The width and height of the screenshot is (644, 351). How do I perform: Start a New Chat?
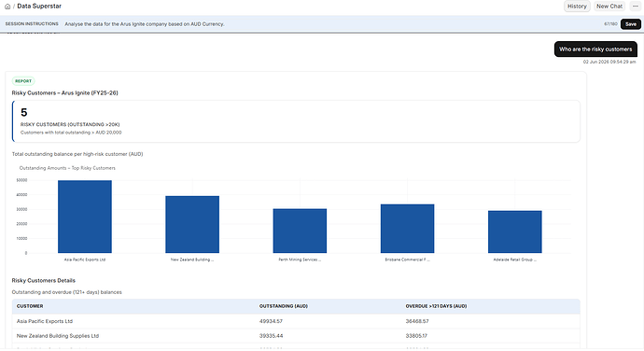[609, 7]
